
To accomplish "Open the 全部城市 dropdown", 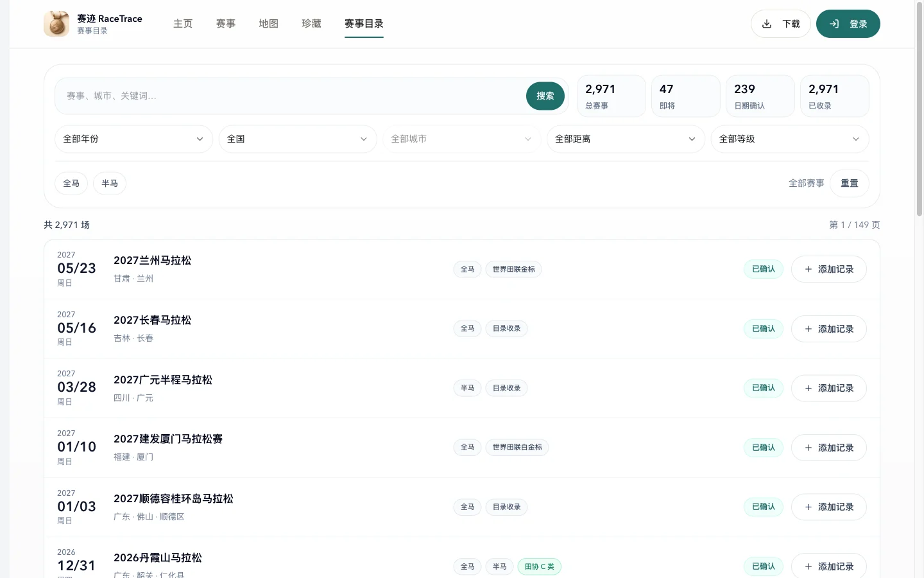I will click(462, 139).
